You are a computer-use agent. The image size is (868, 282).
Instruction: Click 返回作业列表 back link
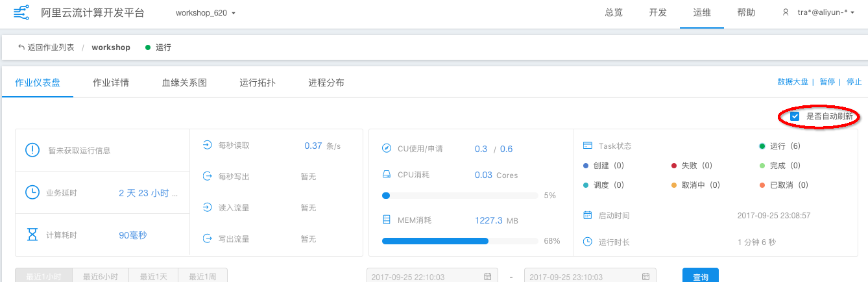point(46,47)
